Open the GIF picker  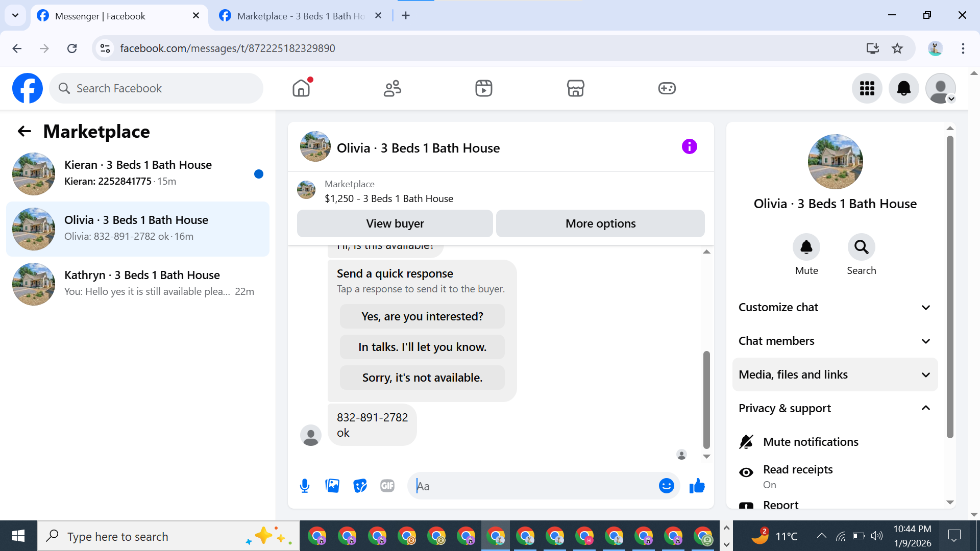[x=387, y=486]
